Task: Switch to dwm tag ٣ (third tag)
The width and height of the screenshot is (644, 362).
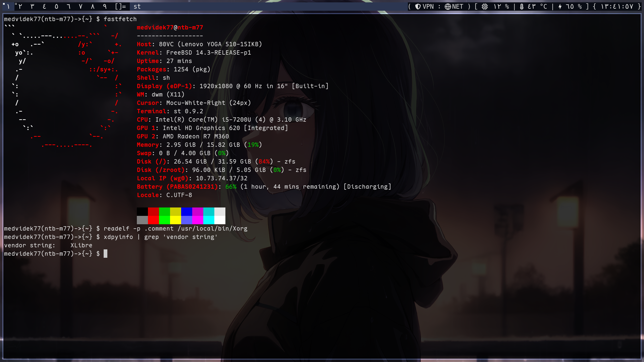Action: point(32,7)
